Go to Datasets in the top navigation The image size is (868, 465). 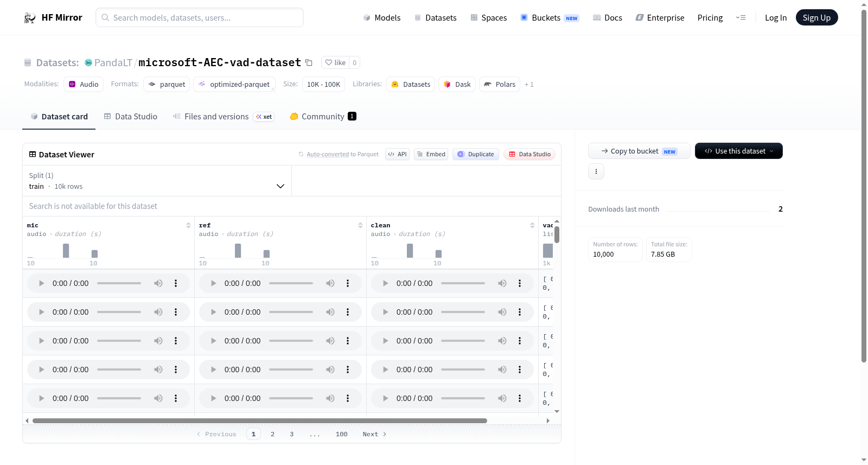point(436,18)
